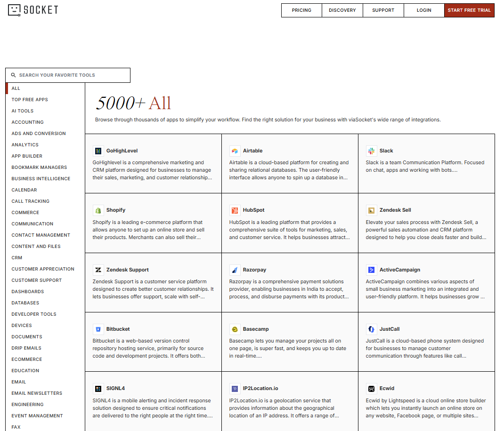Select the Calendar category
504x431 pixels.
[45, 190]
